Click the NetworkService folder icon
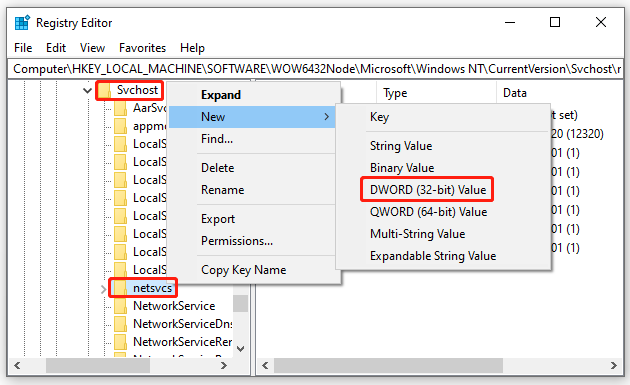630x385 pixels. tap(121, 306)
